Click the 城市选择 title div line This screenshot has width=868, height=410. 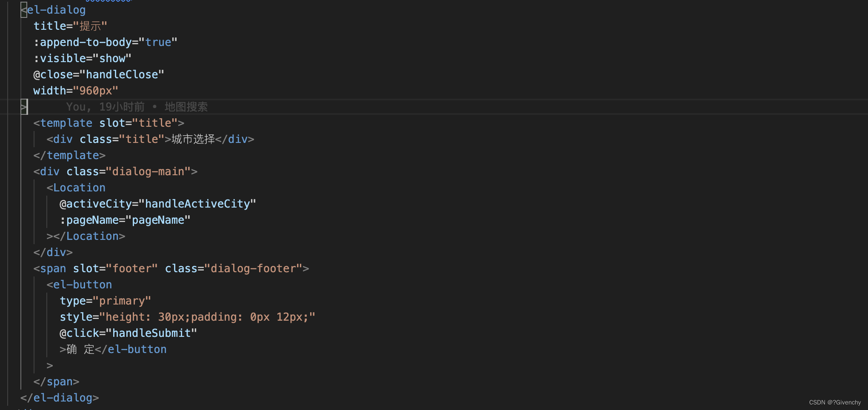(151, 139)
